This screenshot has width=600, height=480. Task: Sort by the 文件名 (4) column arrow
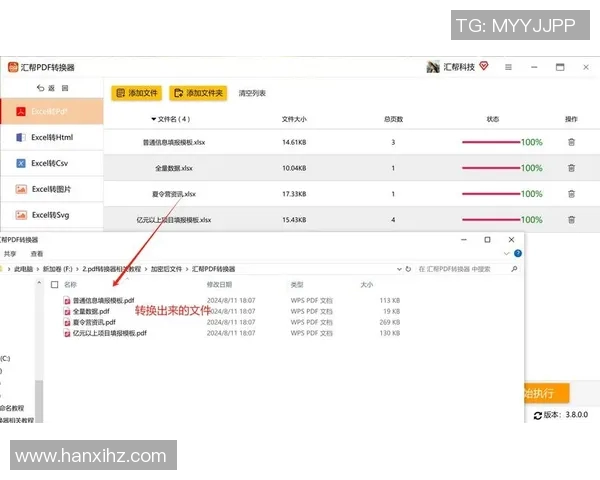pyautogui.click(x=153, y=119)
